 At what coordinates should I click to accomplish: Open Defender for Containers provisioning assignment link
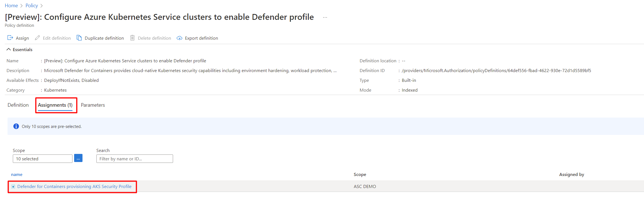[x=74, y=187]
